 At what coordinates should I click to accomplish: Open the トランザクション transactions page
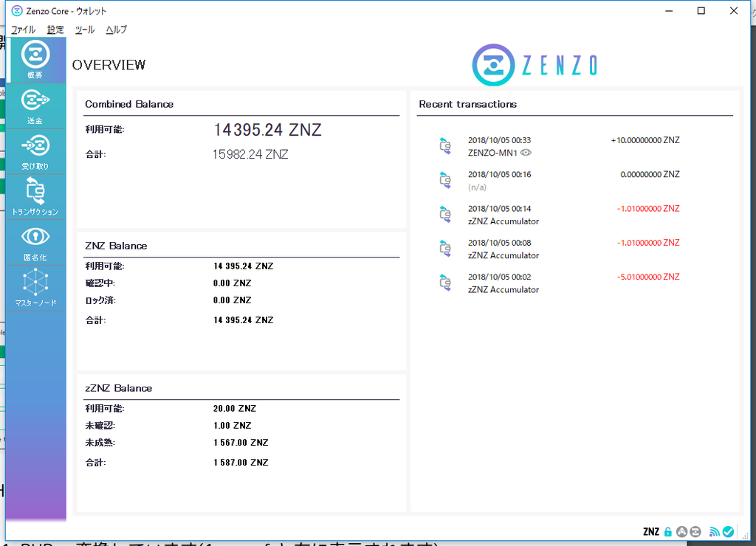pyautogui.click(x=36, y=196)
